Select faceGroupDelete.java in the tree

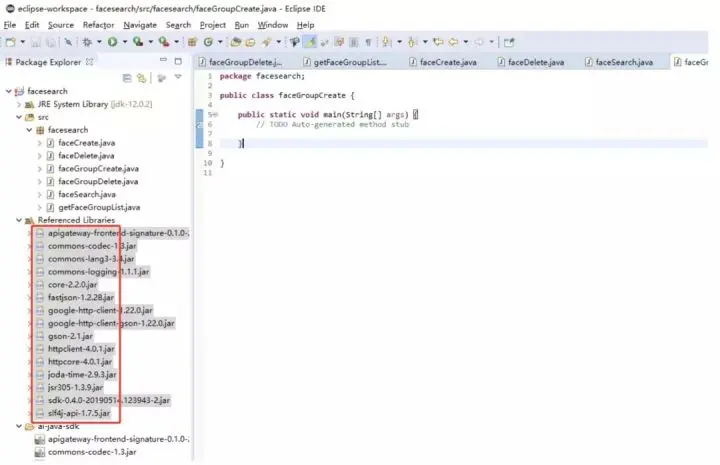tap(98, 181)
